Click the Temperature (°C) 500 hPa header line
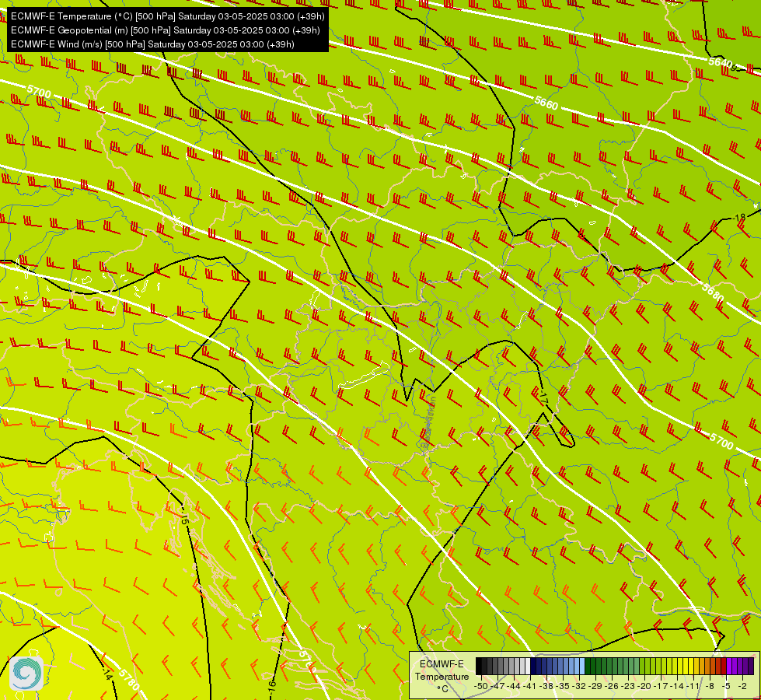761x700 pixels. click(167, 16)
